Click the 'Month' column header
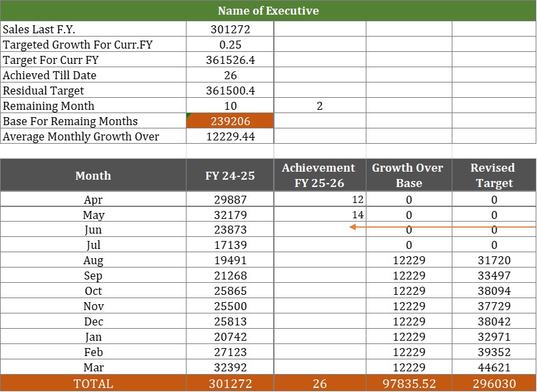537x392 pixels. 93,176
